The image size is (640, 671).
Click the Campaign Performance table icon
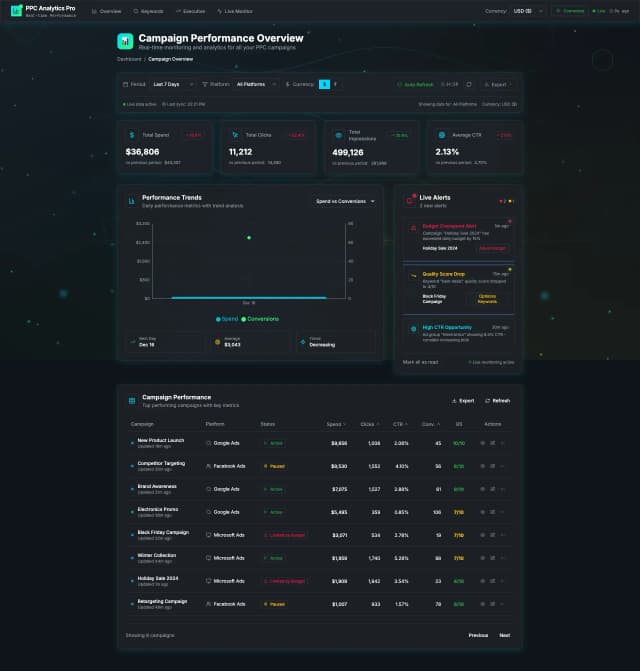tap(132, 400)
